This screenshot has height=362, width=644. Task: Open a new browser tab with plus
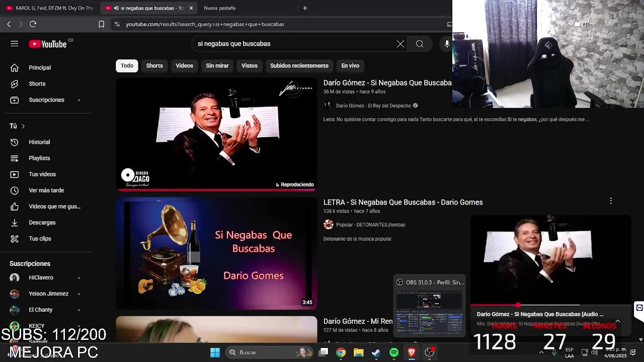[x=305, y=8]
